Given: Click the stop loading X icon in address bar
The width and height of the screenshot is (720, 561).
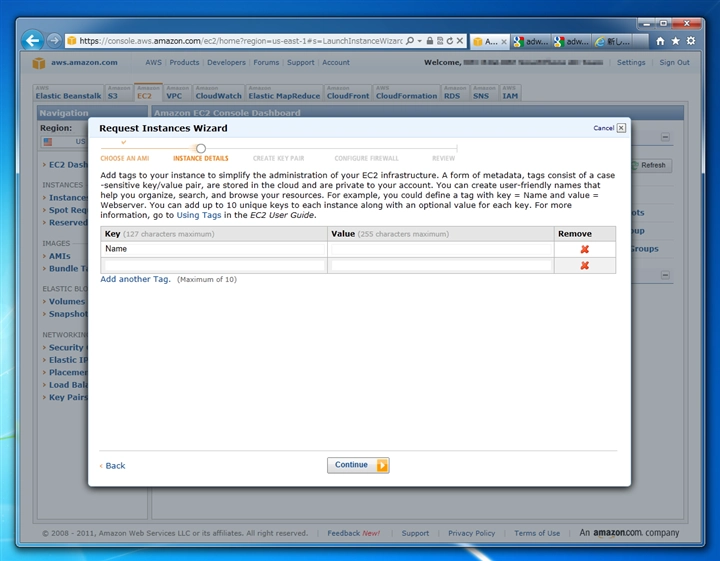Looking at the screenshot, I should click(x=460, y=41).
